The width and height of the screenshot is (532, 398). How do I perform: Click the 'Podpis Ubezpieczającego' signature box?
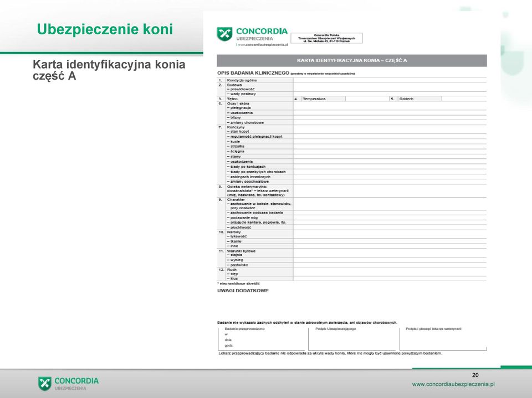352,338
